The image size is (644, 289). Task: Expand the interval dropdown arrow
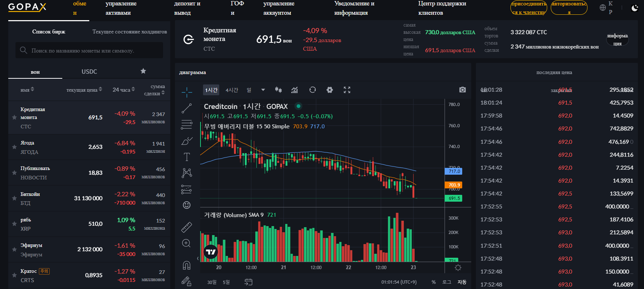click(263, 90)
